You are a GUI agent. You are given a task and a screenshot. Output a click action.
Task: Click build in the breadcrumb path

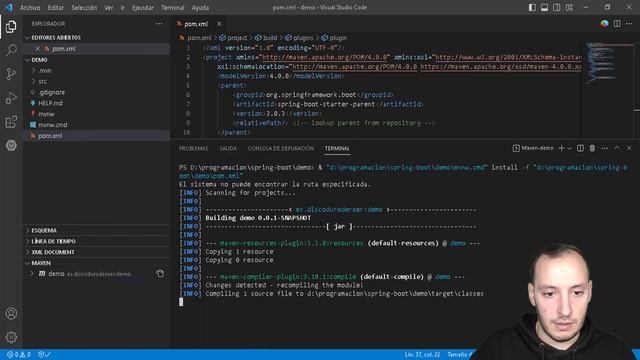266,38
